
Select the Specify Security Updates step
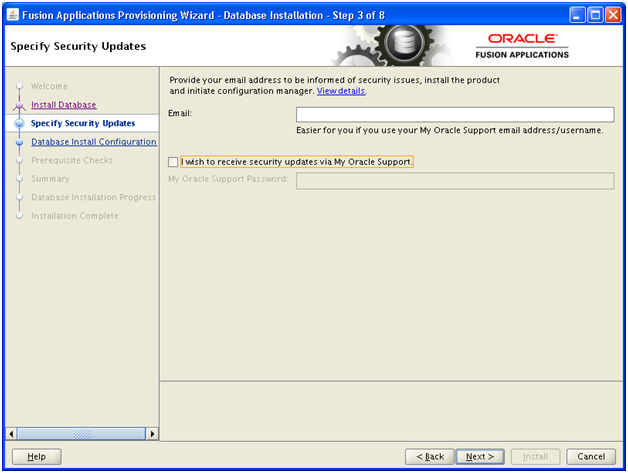83,123
